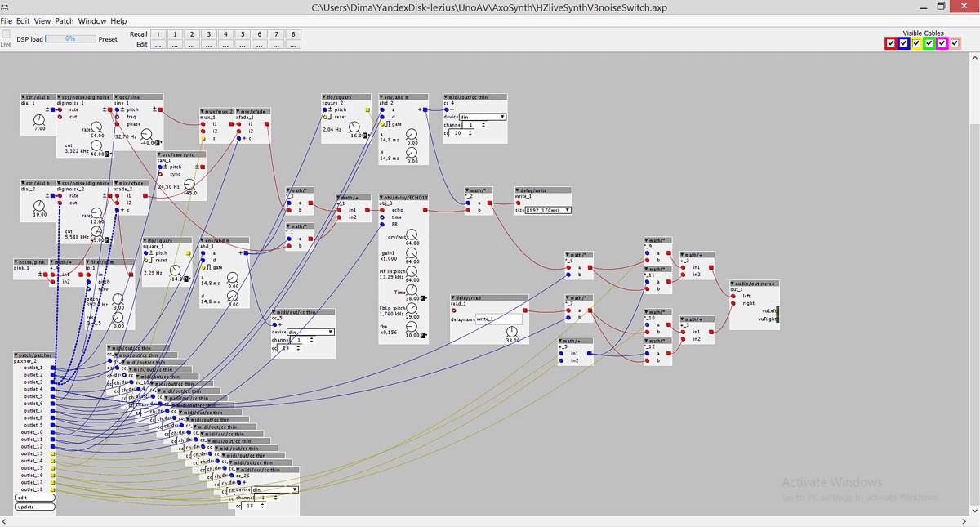Open the patch/patcher header triangle menu
This screenshot has width=980, height=527.
click(17, 355)
